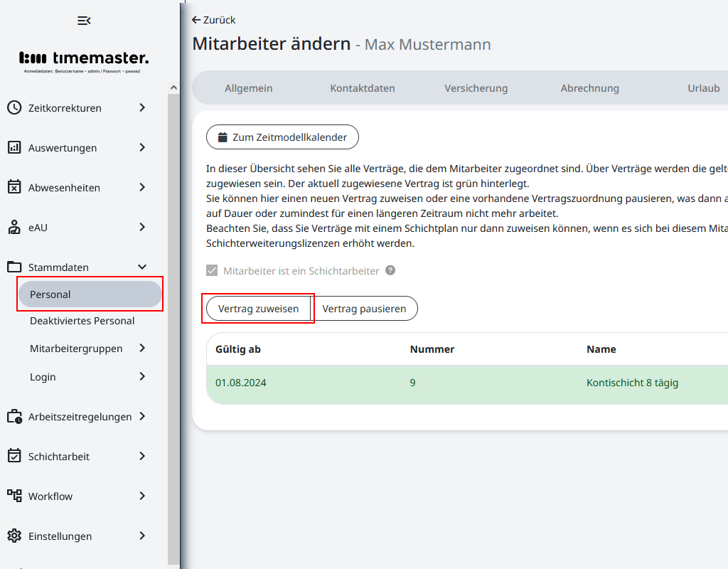Toggle the 'Mitarbeiter ist ein Schichtarbeiter' checkbox
Screen dimensions: 728x569
[x=212, y=271]
